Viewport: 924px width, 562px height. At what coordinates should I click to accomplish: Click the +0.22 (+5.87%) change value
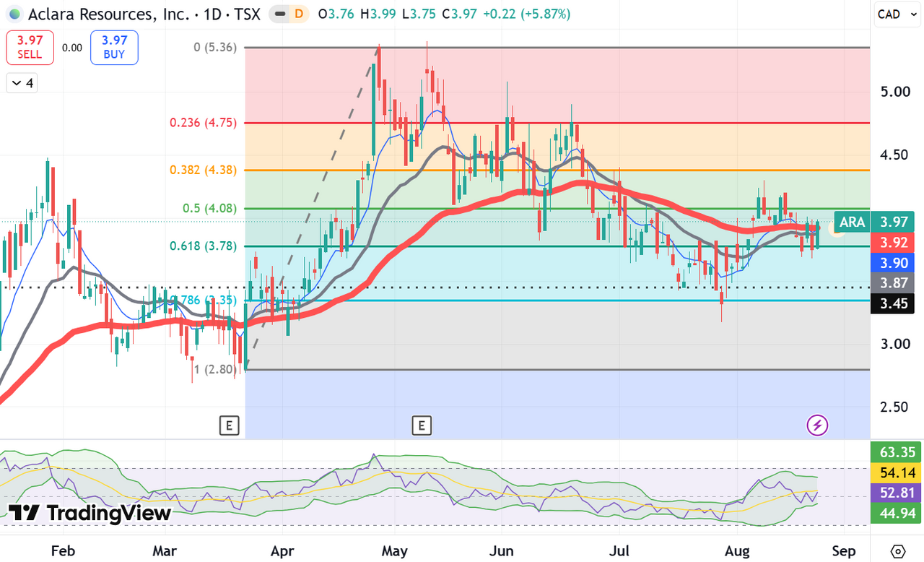tap(527, 14)
